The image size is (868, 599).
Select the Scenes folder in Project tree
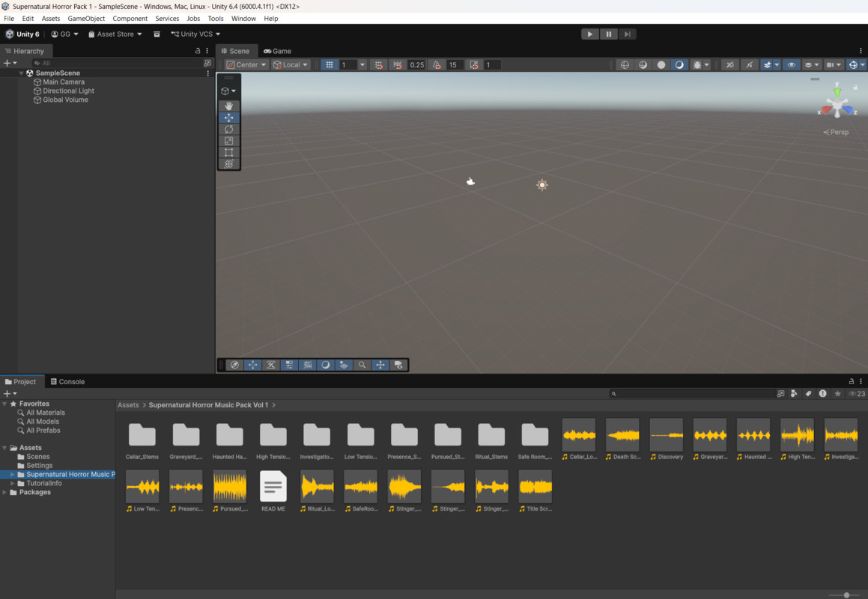point(37,457)
